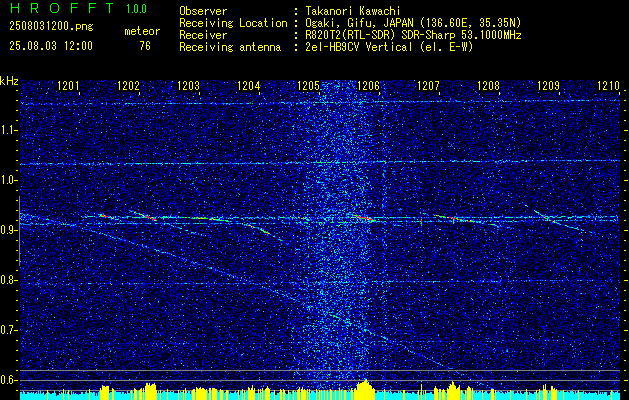Viewport: 629px width, 400px height.
Task: Click the meteor echo streak just after 1207
Action: click(453, 218)
